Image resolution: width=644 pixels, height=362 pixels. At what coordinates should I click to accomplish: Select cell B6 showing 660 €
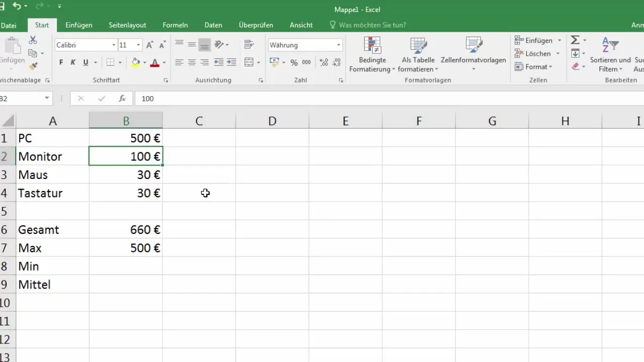coord(126,230)
